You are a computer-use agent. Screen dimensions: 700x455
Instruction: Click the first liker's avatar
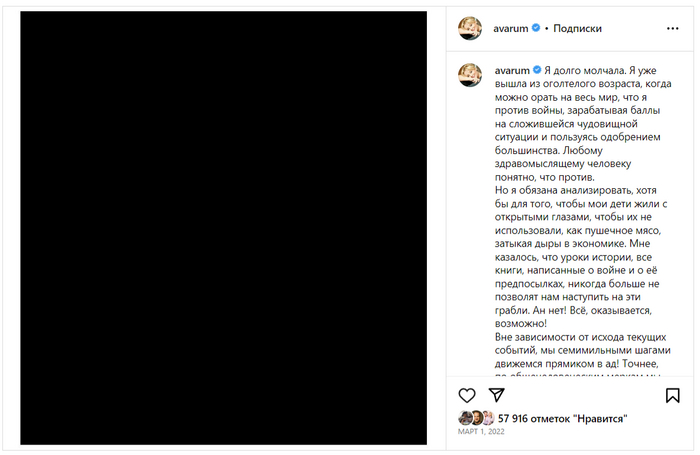pyautogui.click(x=465, y=417)
